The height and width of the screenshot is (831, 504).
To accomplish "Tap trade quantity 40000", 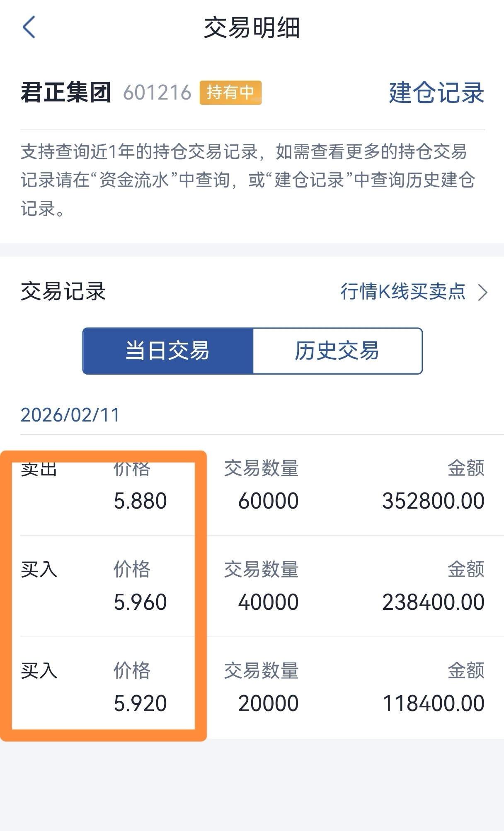I will (268, 602).
